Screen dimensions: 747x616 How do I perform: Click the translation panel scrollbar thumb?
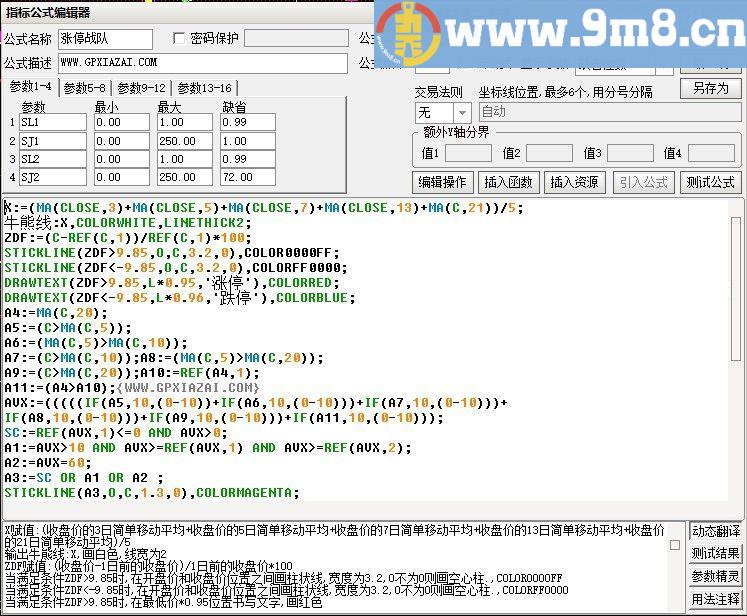click(676, 546)
